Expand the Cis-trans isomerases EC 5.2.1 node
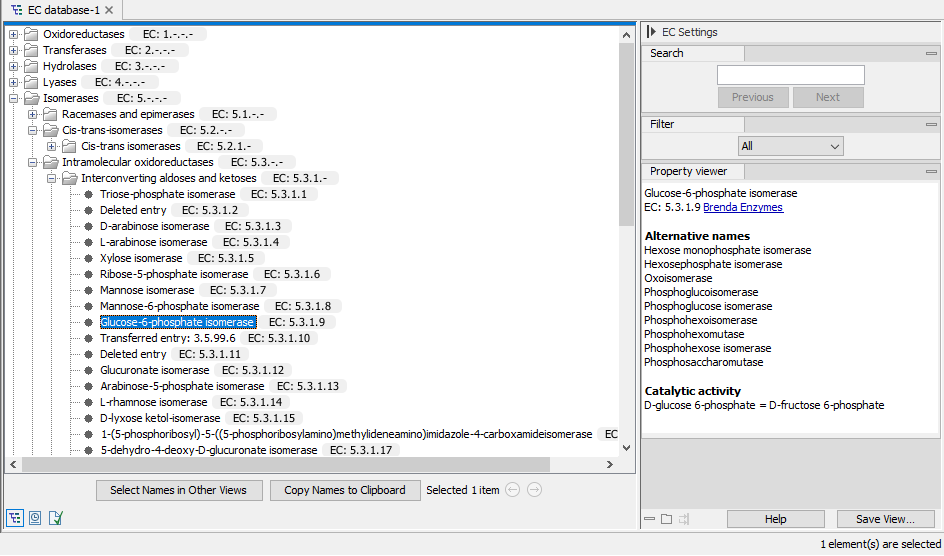The width and height of the screenshot is (944, 556). click(52, 146)
